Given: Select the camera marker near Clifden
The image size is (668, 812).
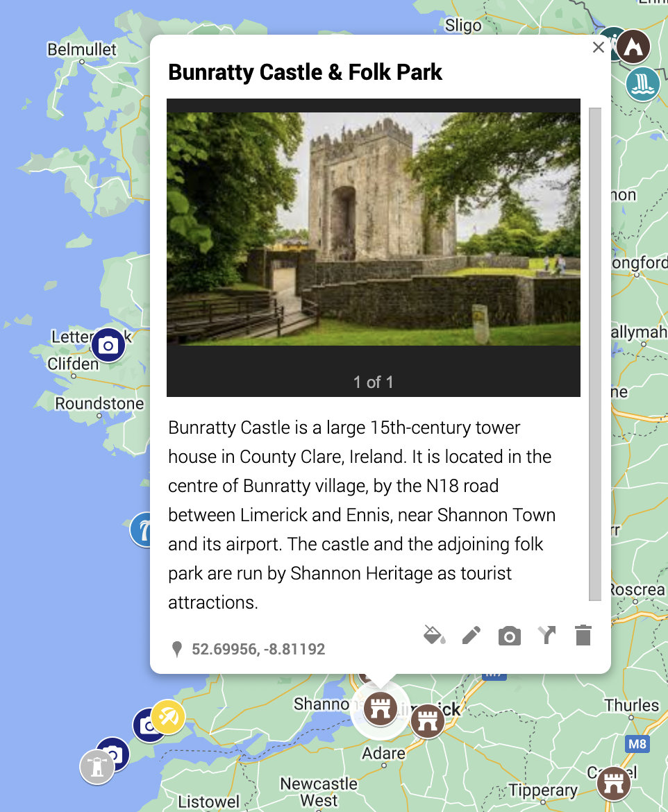Looking at the screenshot, I should coord(108,345).
